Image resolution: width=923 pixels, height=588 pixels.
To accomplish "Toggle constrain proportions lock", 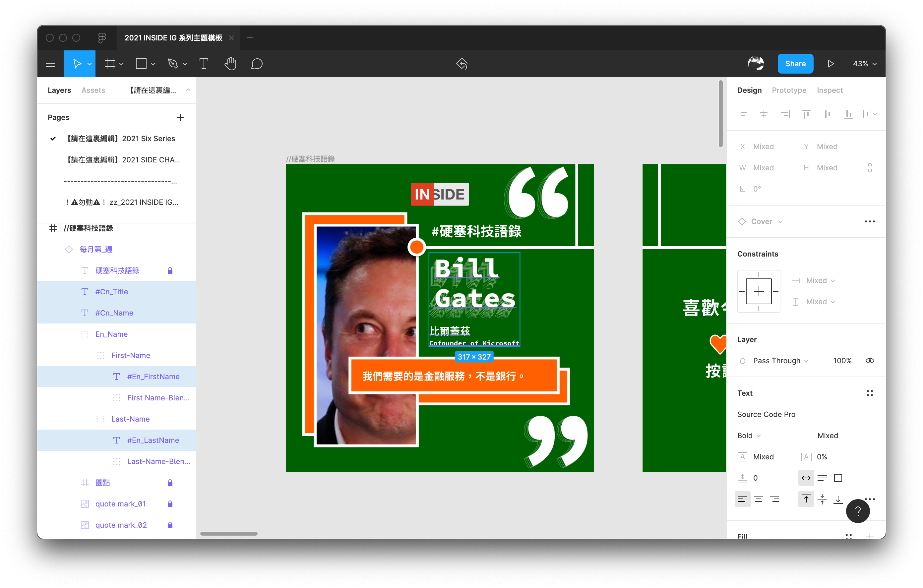I will coord(870,167).
